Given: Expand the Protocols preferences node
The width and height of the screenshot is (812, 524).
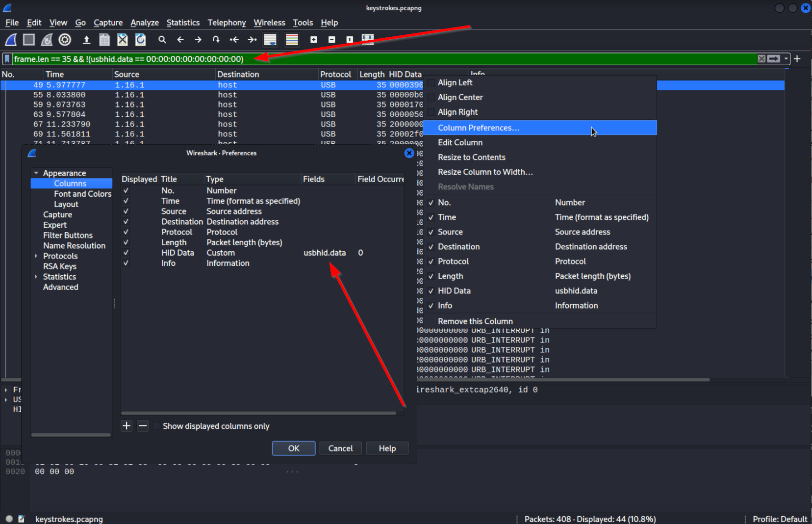Looking at the screenshot, I should pos(36,256).
